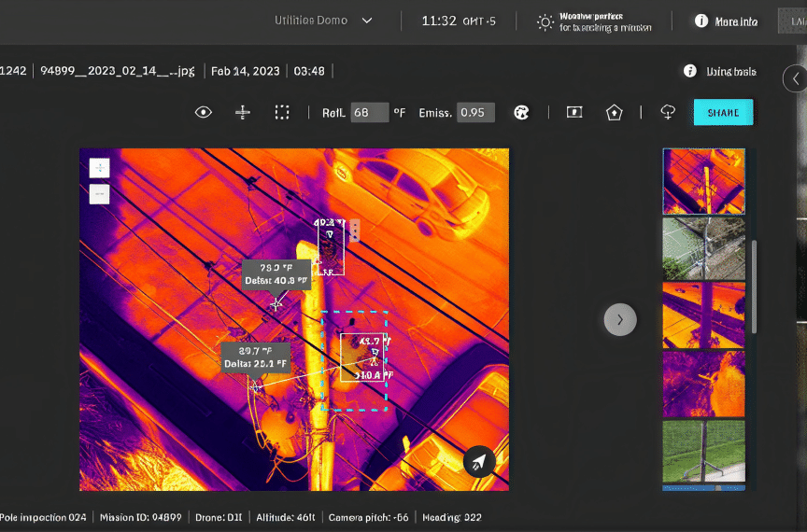Click the navigation arrow icon on thermal image

478,461
